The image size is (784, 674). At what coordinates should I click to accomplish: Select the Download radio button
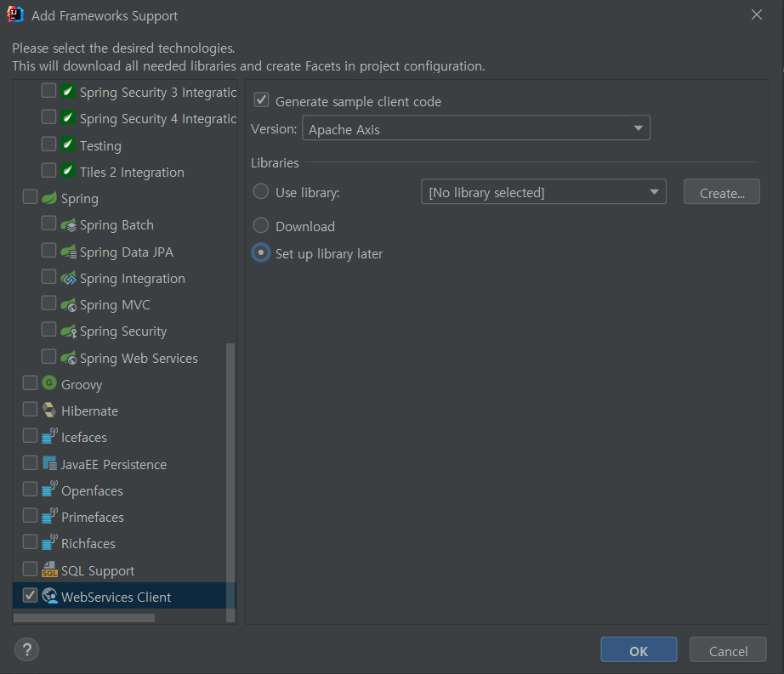(261, 225)
